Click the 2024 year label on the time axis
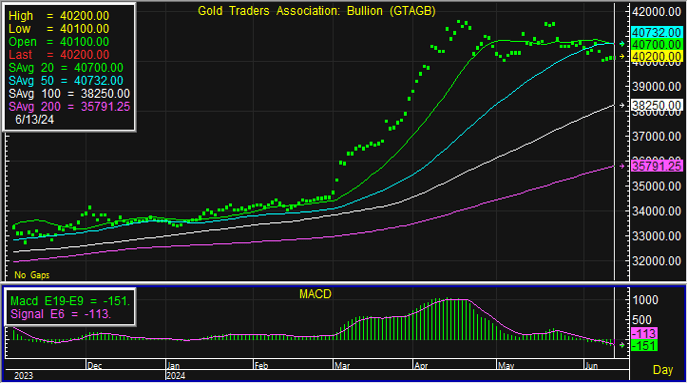 pos(176,376)
